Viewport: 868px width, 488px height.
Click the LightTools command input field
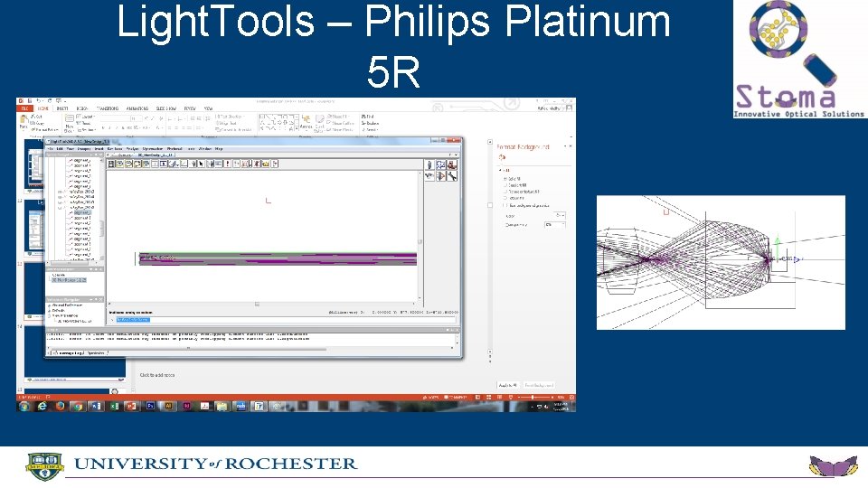point(285,320)
